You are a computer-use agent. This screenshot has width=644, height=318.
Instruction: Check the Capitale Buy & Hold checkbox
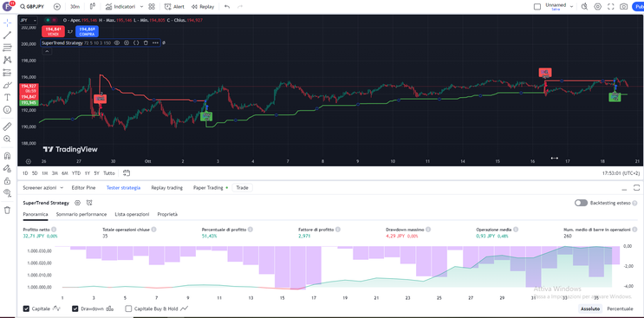coord(128,308)
